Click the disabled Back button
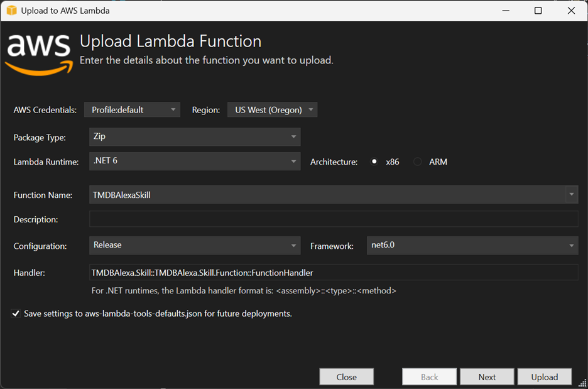 coord(429,376)
